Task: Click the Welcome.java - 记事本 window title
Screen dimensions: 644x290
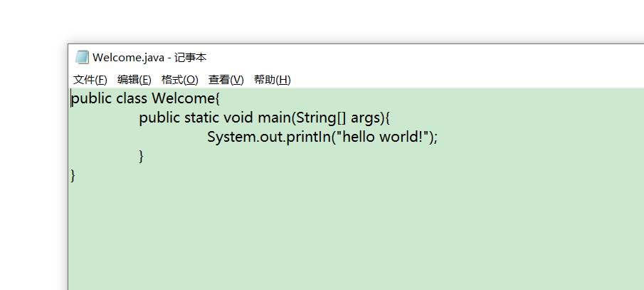Action: [149, 57]
